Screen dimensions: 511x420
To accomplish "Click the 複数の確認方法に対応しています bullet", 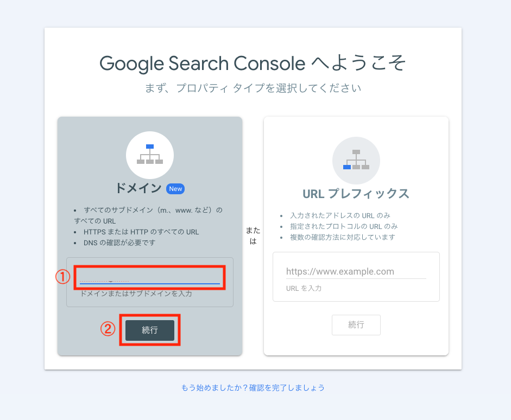I will click(x=343, y=237).
